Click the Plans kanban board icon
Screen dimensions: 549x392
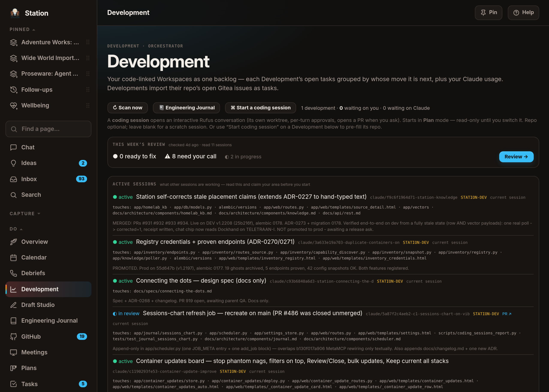14,368
